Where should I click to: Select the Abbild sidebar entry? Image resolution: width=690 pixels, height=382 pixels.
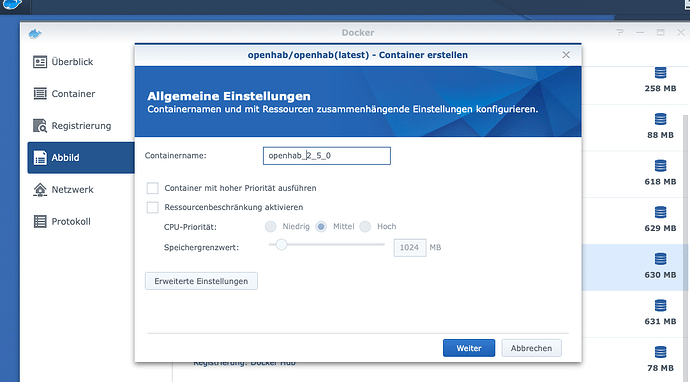(x=81, y=158)
